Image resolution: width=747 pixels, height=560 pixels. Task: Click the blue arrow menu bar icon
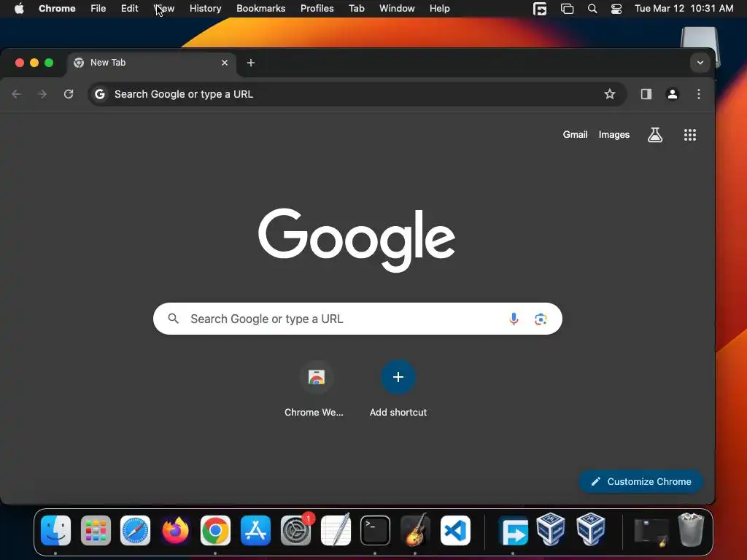(x=540, y=9)
